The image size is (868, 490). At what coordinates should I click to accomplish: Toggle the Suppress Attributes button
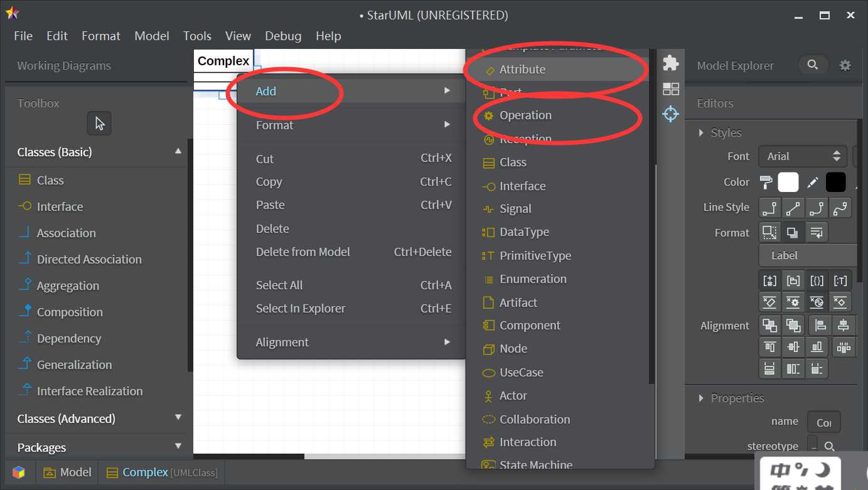point(770,302)
